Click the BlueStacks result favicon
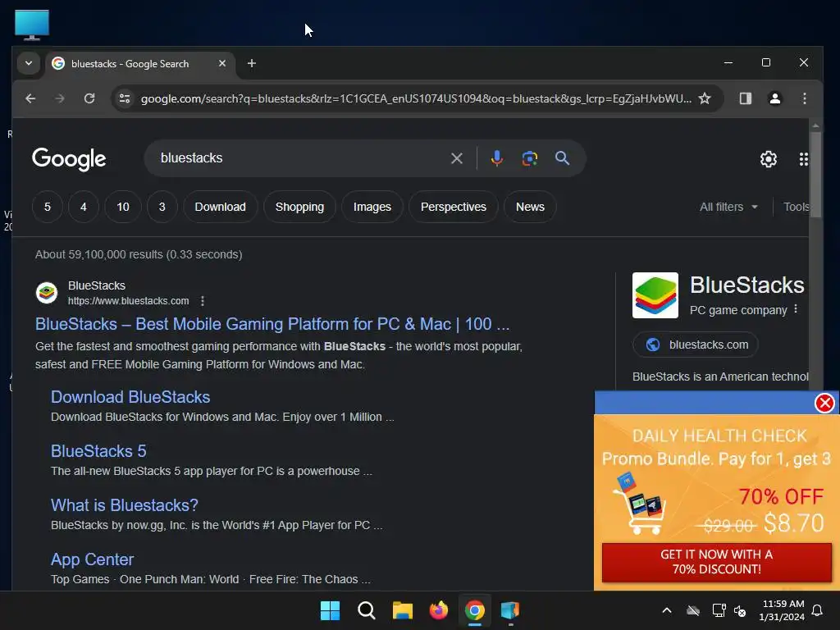Screen dimensions: 840x630 (x=47, y=293)
